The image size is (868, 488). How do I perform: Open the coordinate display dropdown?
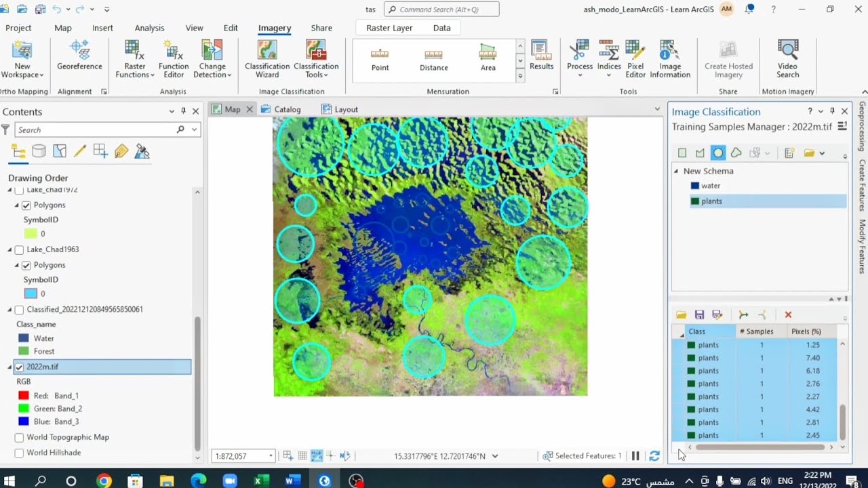point(495,456)
